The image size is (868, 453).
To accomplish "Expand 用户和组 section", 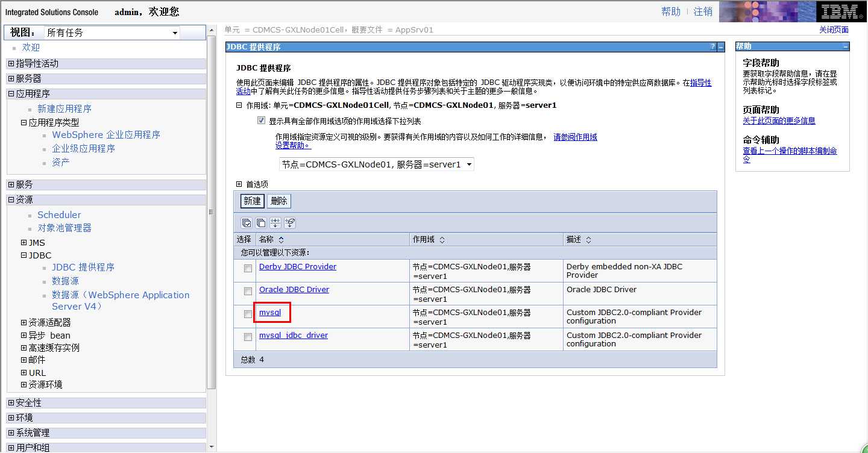I will click(x=11, y=448).
